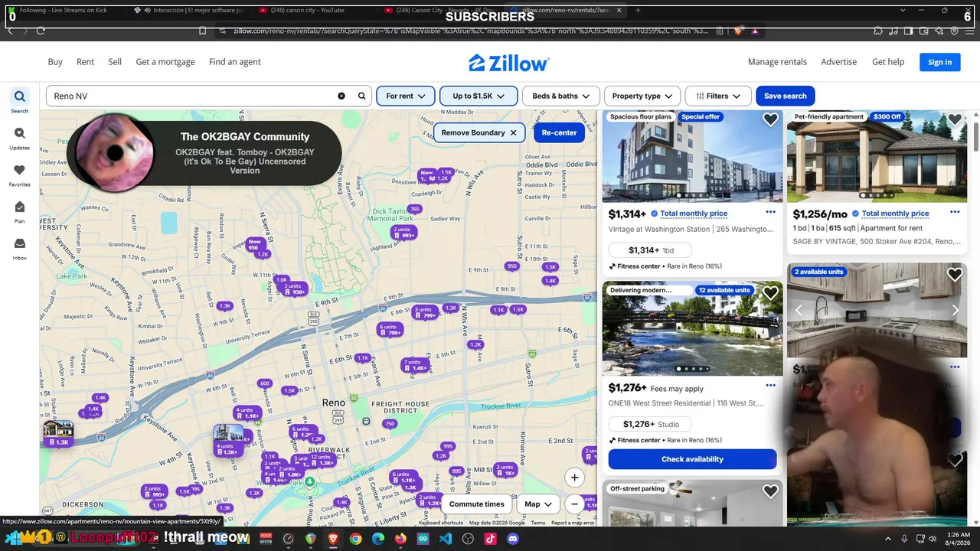980x551 pixels.
Task: Open more options for the $1,314+ listing
Action: point(770,212)
